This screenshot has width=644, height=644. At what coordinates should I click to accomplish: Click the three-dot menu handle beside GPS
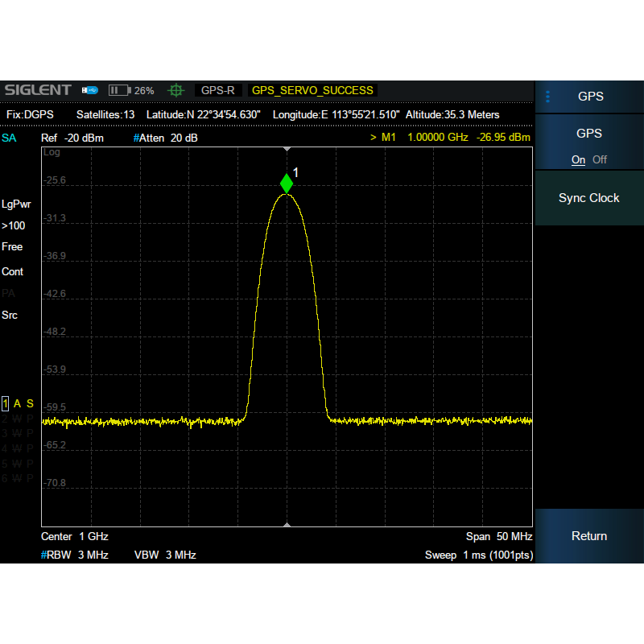[548, 97]
